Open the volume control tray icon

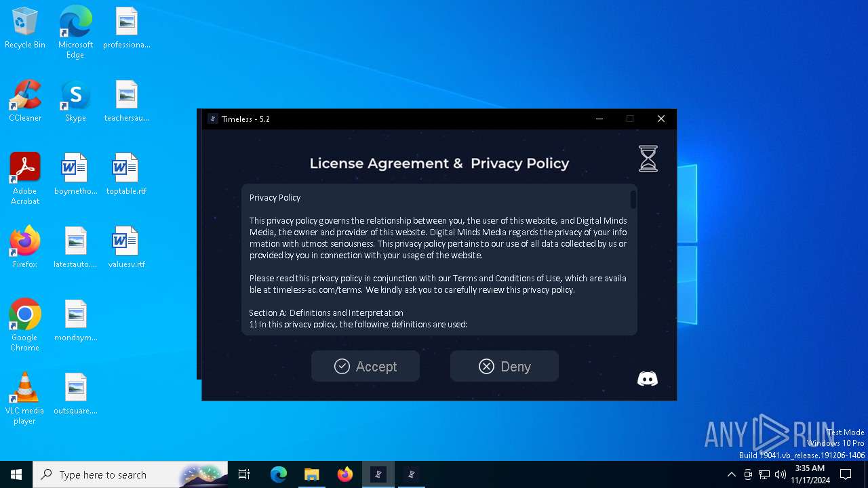point(781,474)
